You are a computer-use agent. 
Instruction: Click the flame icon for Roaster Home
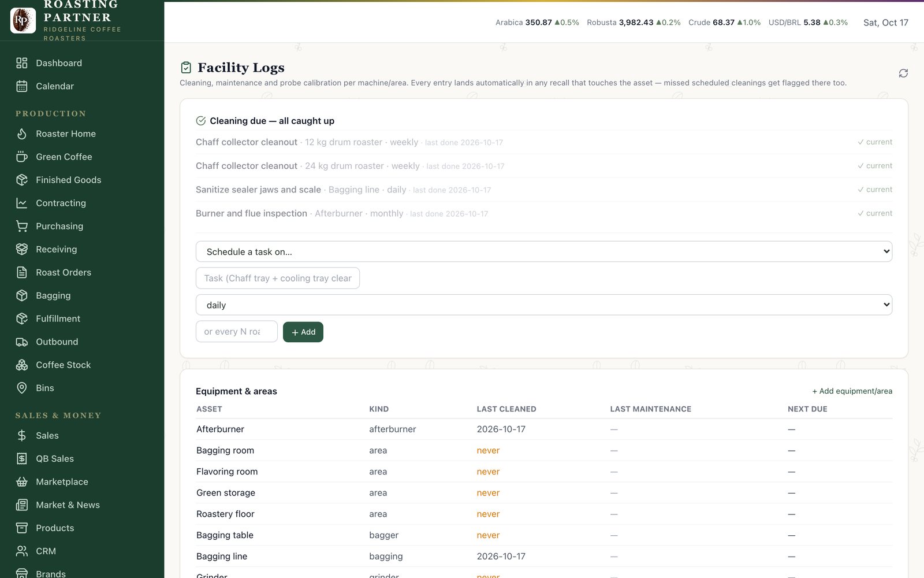22,134
